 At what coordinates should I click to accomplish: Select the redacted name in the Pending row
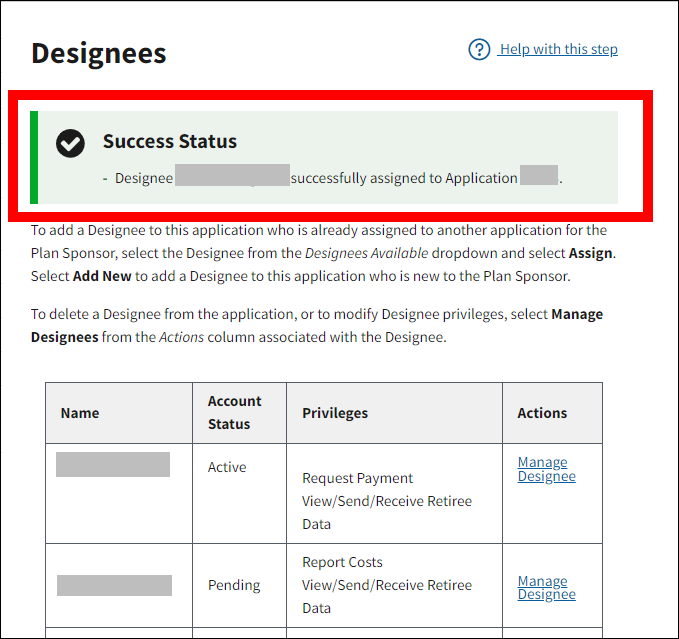point(114,585)
